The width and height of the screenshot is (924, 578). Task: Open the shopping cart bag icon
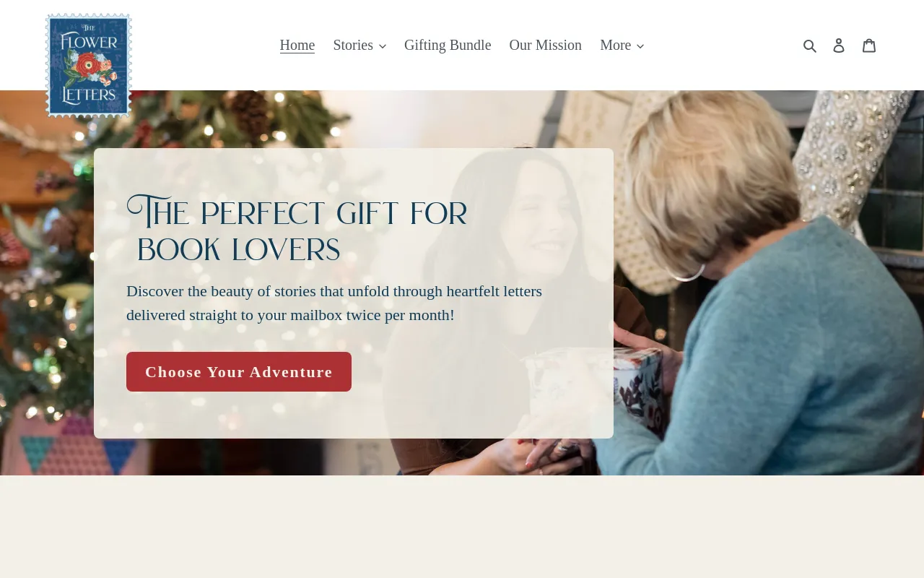point(869,45)
